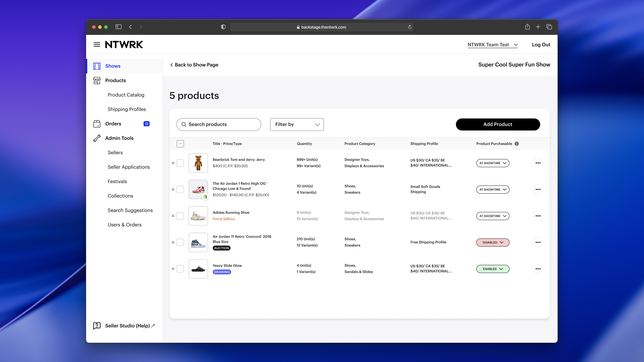Open the NTWRK Team Test account dropdown
This screenshot has height=362, width=644.
pyautogui.click(x=492, y=45)
